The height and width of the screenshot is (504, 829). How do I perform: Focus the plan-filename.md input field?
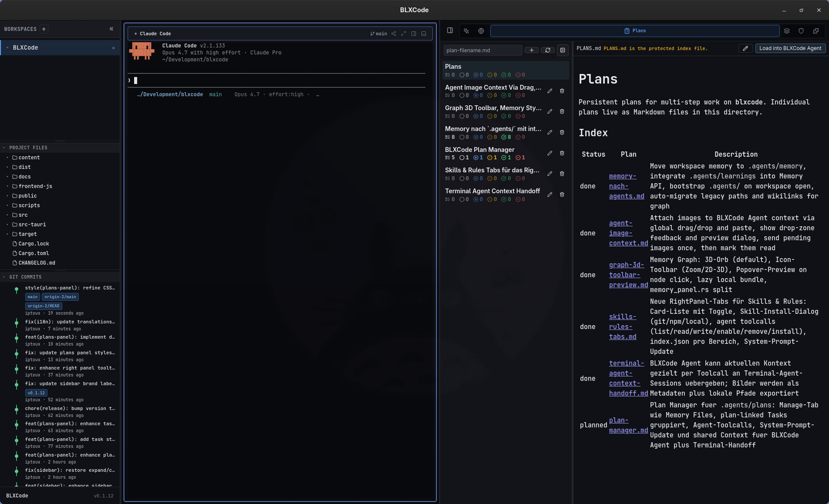(483, 50)
